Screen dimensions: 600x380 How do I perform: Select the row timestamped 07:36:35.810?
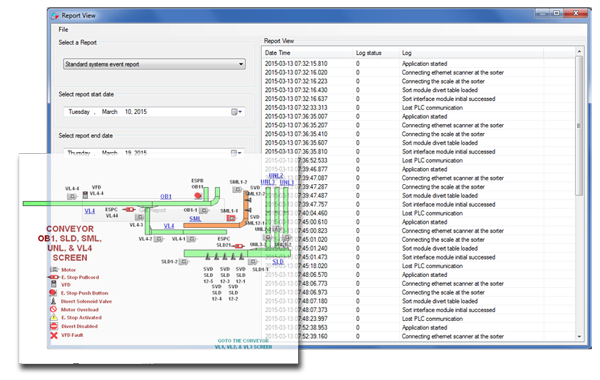click(x=419, y=152)
